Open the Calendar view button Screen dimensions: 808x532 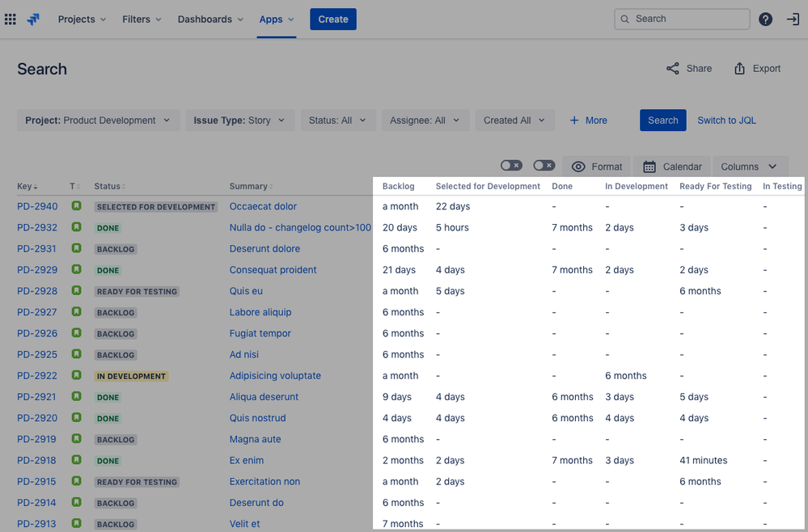click(672, 167)
